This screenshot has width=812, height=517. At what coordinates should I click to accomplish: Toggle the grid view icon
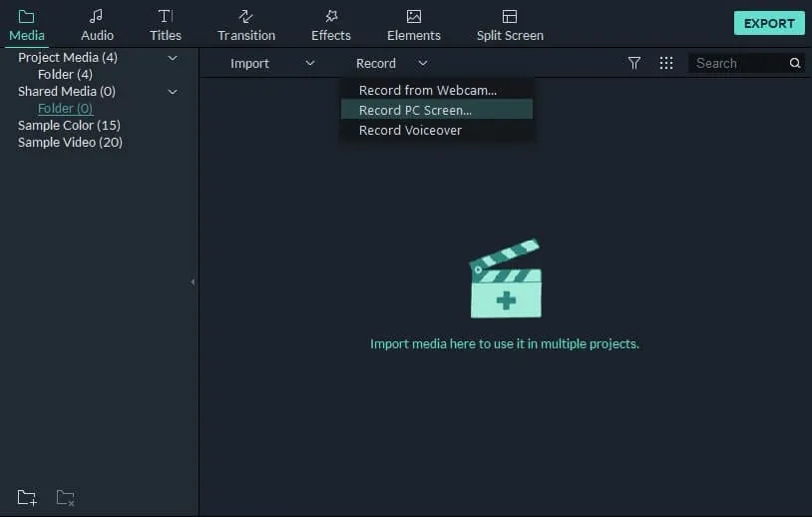tap(666, 63)
